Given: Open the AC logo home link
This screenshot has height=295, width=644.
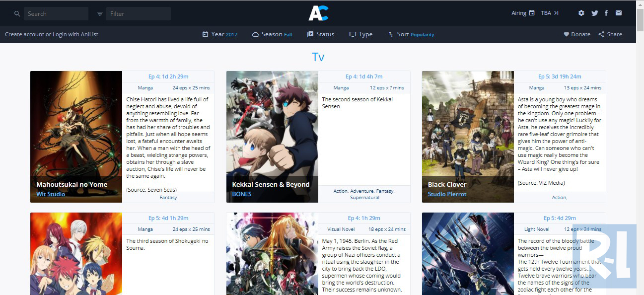Looking at the screenshot, I should [x=318, y=13].
